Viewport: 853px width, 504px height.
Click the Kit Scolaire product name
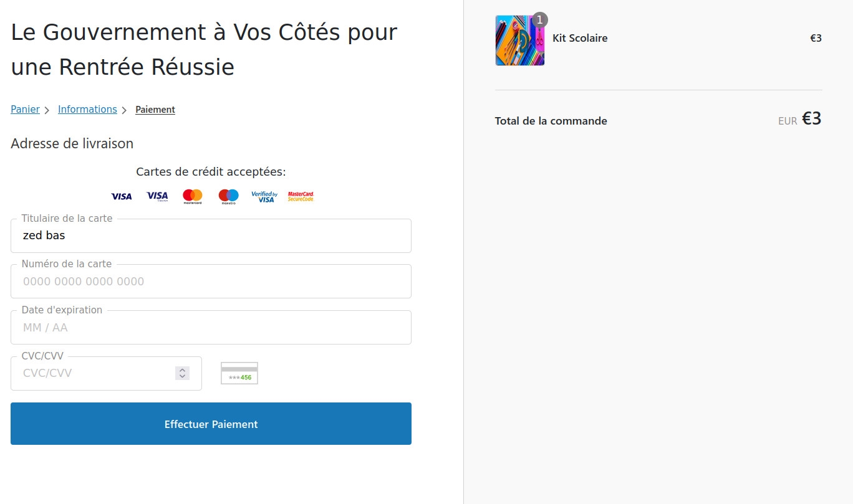coord(580,38)
